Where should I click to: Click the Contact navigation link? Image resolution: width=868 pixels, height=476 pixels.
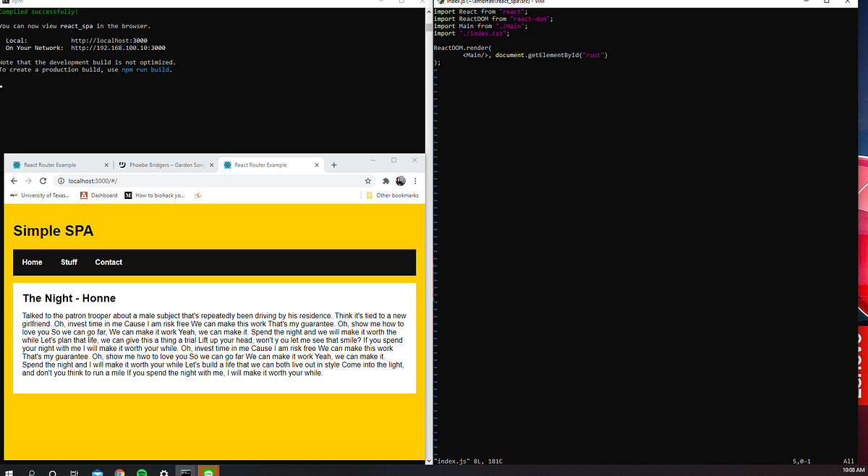[109, 262]
